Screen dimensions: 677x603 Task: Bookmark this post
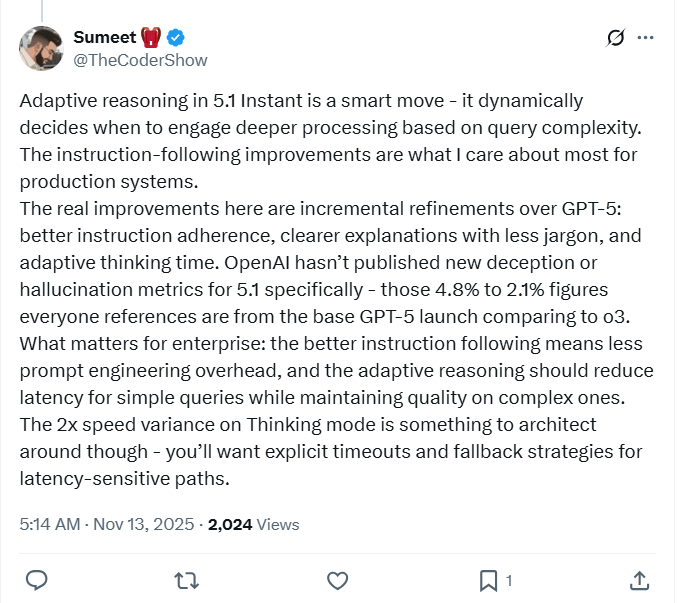pos(488,580)
